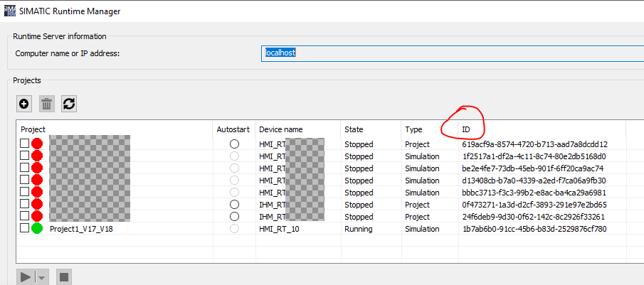Click the ID column header
Image resolution: width=644 pixels, height=285 pixels.
click(466, 129)
